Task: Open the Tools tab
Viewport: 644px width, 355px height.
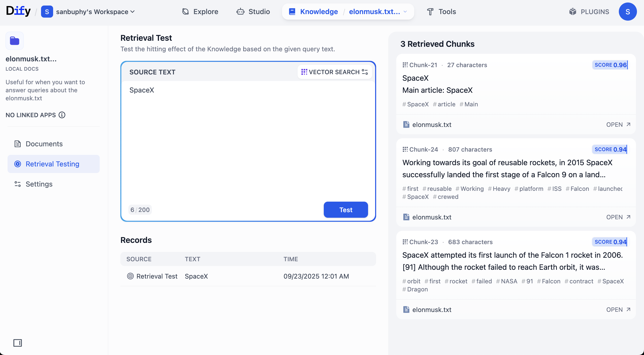Action: coord(441,12)
